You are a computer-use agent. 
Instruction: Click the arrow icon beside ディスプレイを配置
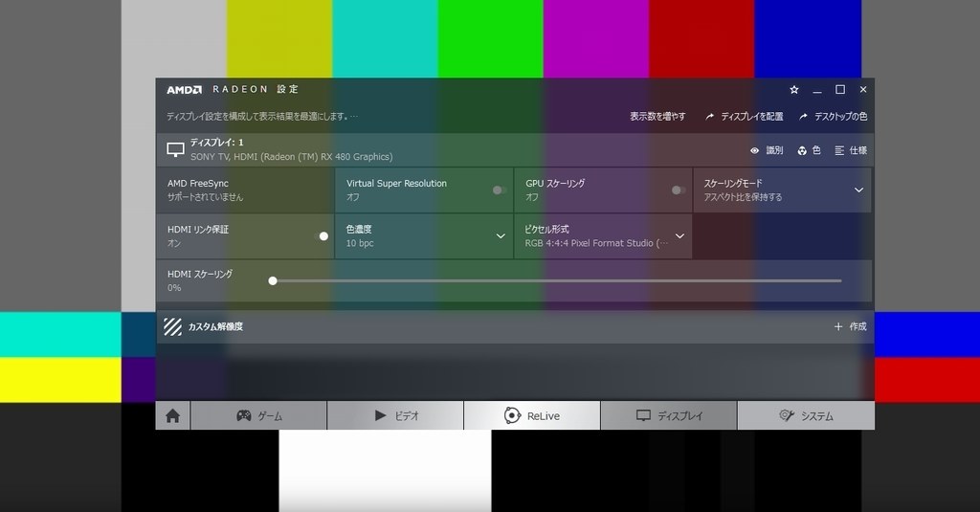pyautogui.click(x=709, y=117)
